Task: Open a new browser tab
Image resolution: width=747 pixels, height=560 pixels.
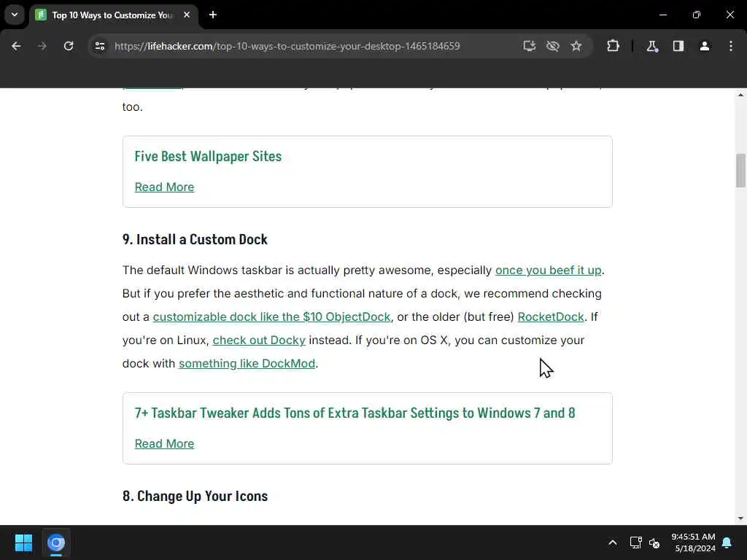Action: point(213,15)
